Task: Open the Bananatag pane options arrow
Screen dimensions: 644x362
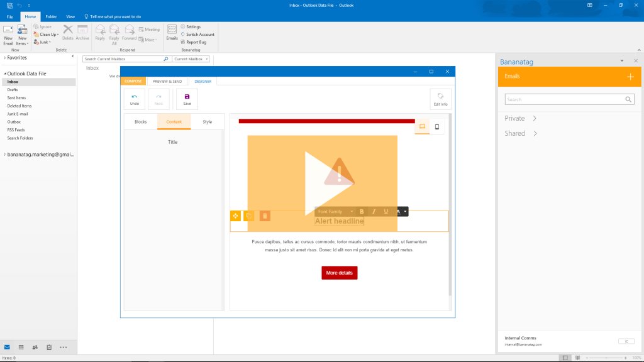Action: pos(622,61)
